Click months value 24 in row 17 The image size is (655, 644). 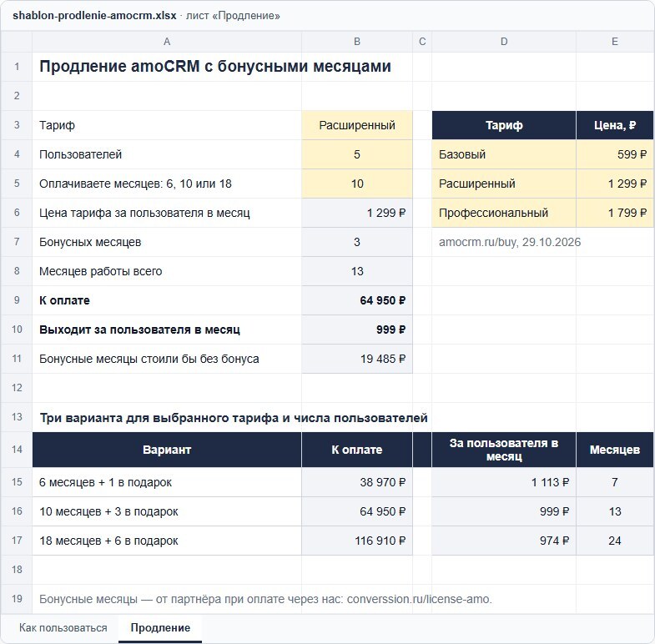coord(615,541)
